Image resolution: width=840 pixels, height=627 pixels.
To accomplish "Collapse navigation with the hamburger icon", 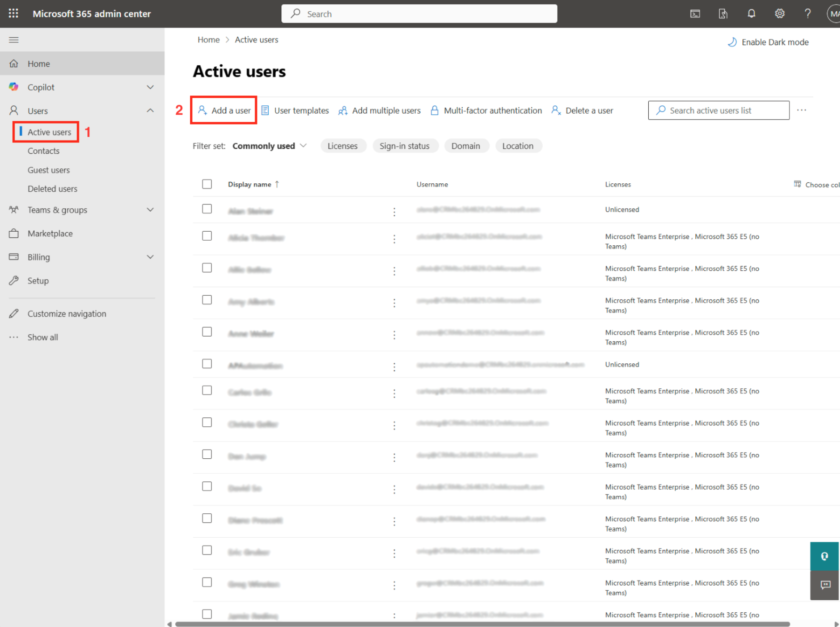I will (x=14, y=40).
